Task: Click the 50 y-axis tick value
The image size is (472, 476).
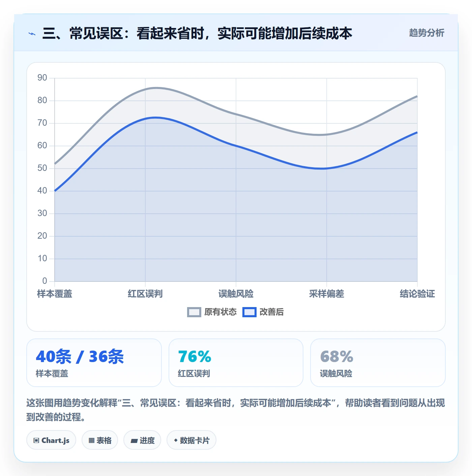Action: click(x=42, y=168)
